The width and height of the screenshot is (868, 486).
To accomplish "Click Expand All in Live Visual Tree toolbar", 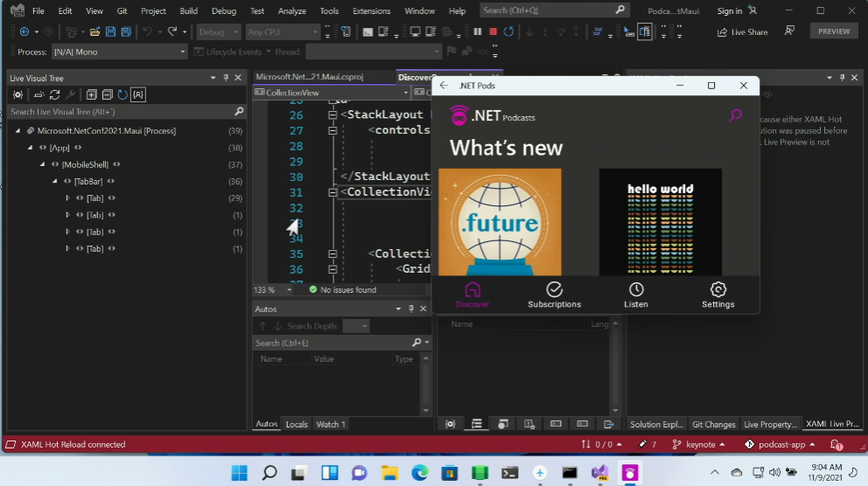I will click(92, 94).
